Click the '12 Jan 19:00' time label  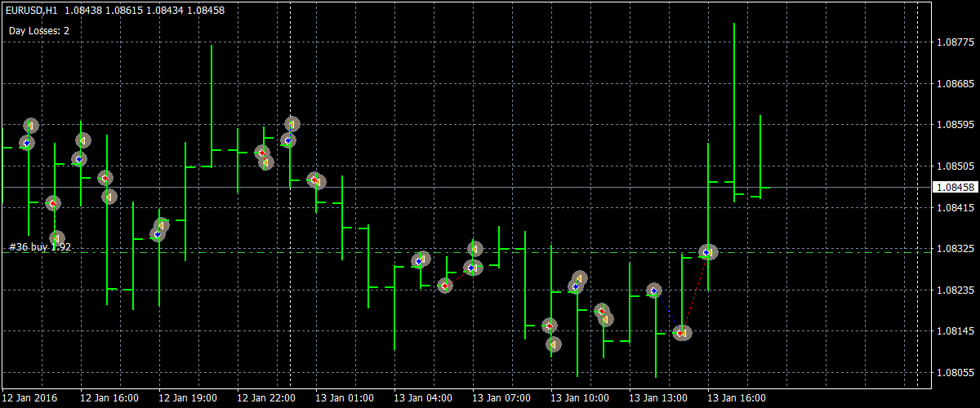pos(187,398)
